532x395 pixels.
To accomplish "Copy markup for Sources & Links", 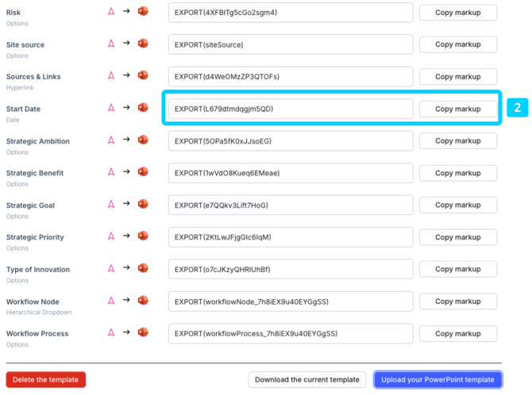I will [x=458, y=77].
